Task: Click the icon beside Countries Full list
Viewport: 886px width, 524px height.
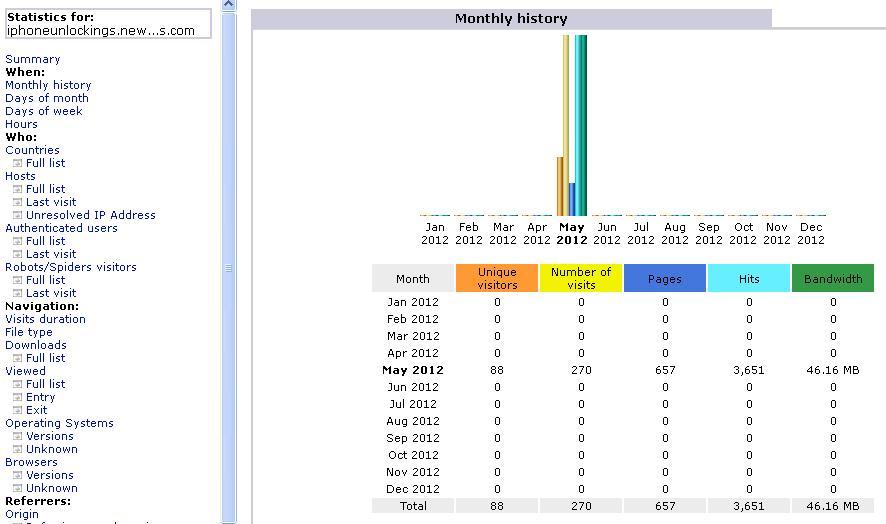Action: (17, 163)
